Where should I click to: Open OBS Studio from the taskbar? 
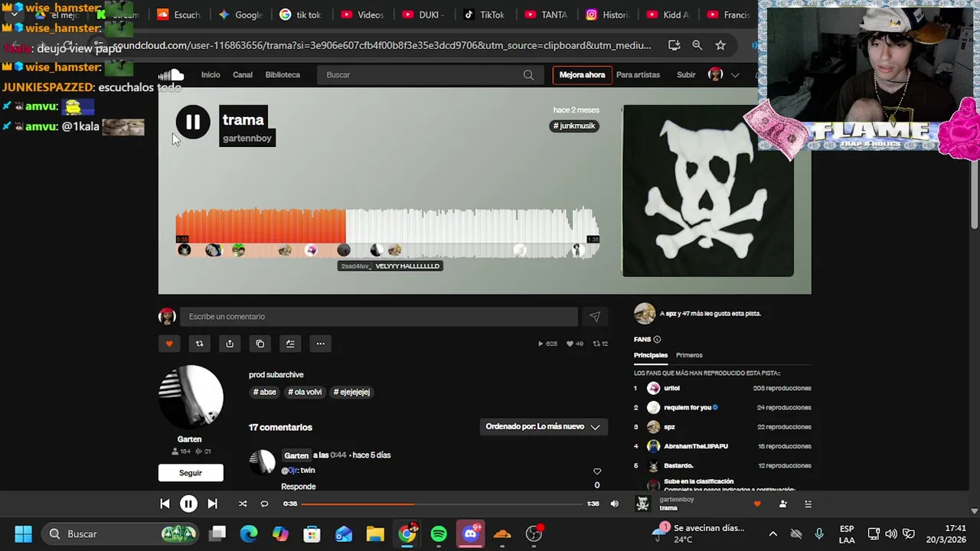534,534
